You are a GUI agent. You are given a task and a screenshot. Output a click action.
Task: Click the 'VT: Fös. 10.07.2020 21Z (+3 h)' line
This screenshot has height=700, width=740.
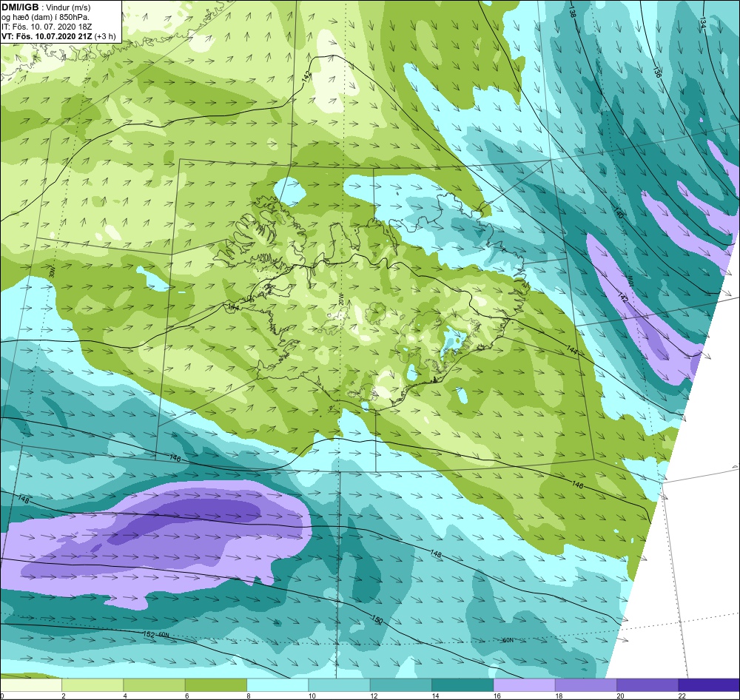tap(58, 36)
